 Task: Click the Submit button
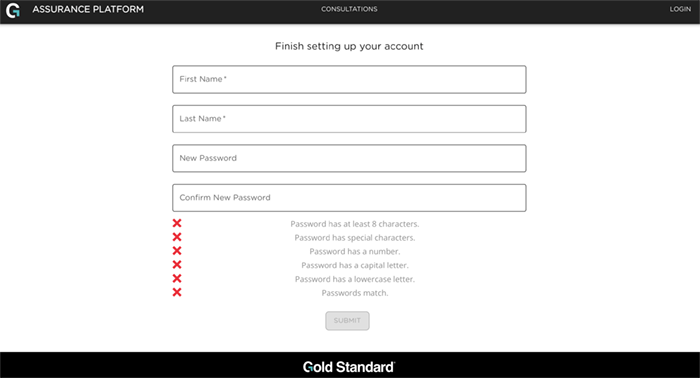(x=347, y=321)
